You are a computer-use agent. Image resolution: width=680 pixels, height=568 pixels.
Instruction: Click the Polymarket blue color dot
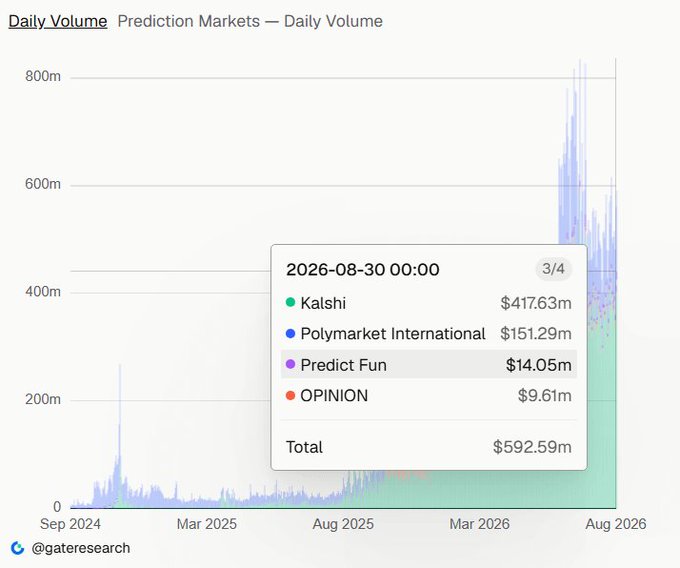[x=291, y=333]
